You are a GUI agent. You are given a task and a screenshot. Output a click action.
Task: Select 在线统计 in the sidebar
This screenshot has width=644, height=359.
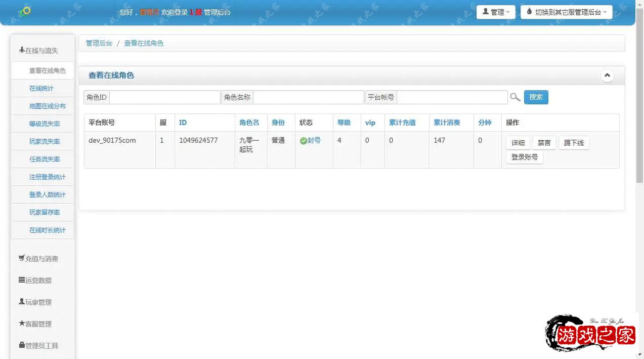coord(41,89)
